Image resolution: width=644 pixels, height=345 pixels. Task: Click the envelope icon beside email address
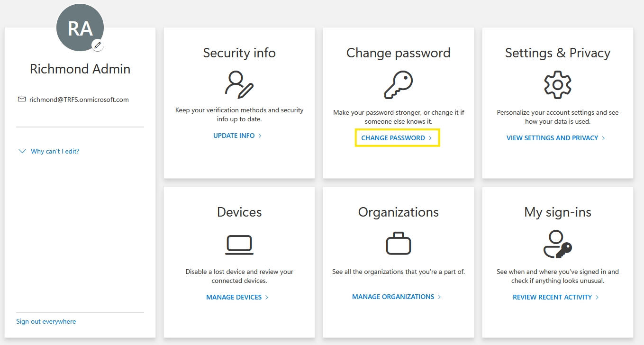tap(21, 100)
